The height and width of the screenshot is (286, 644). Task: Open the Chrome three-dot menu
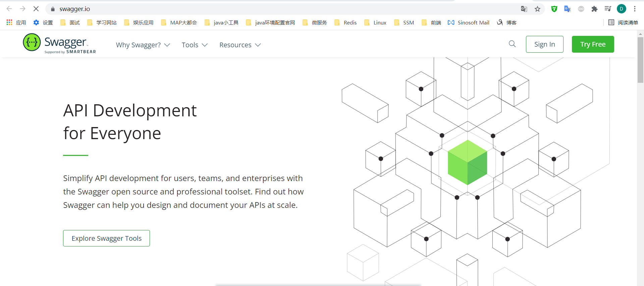(x=635, y=9)
